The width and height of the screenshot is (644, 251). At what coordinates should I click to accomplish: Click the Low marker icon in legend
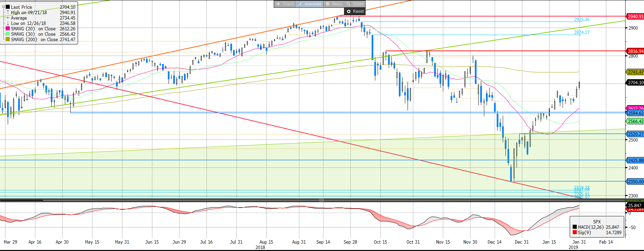[x=8, y=23]
